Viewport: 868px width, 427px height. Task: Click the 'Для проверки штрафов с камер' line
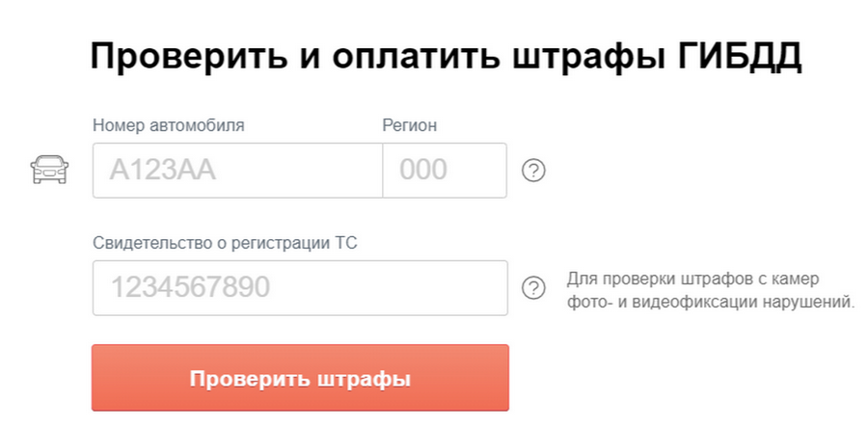tap(692, 280)
